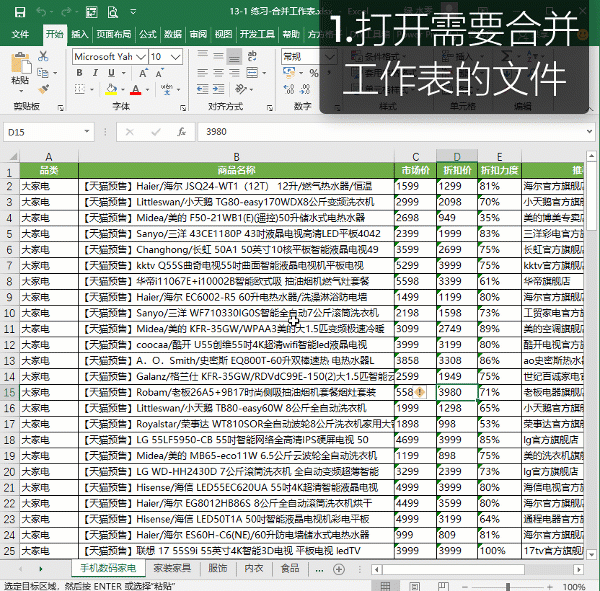Click Decrease Decimal icon
The image size is (600, 591).
[305, 89]
